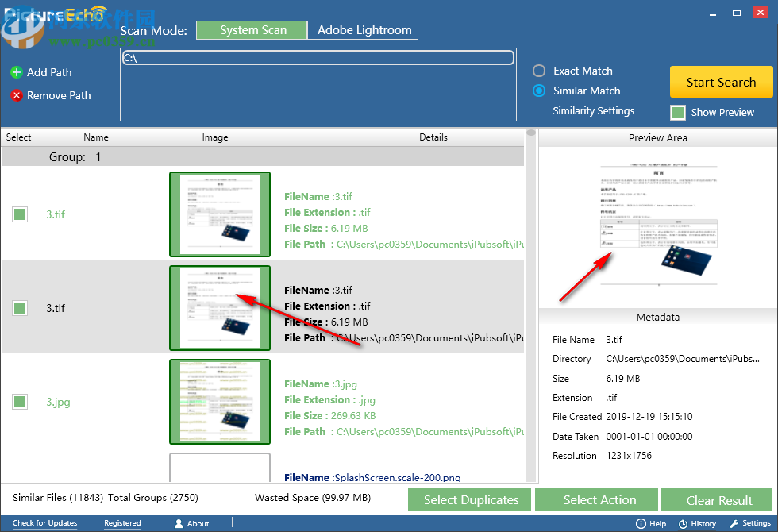Click the Help question mark icon
The width and height of the screenshot is (778, 532).
point(641,523)
